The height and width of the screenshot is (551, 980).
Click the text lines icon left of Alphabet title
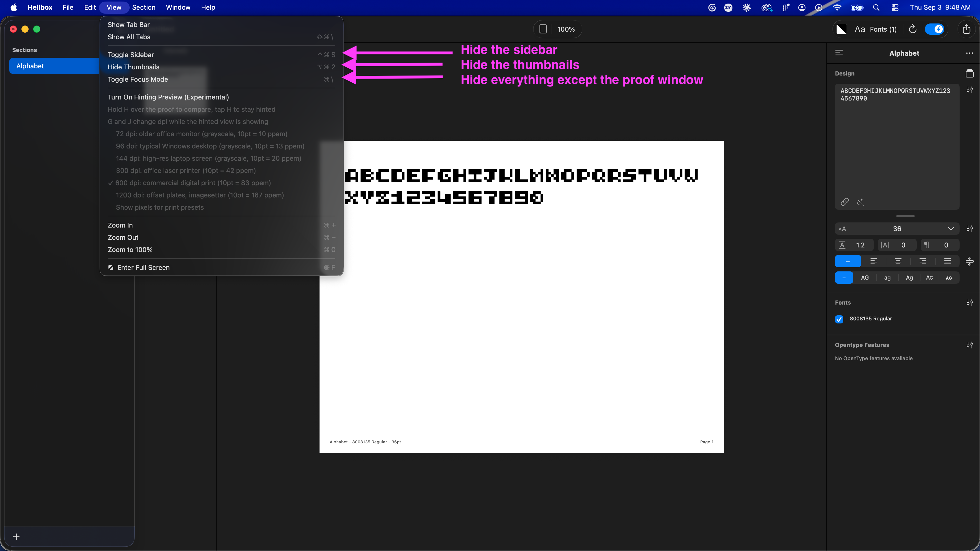839,53
